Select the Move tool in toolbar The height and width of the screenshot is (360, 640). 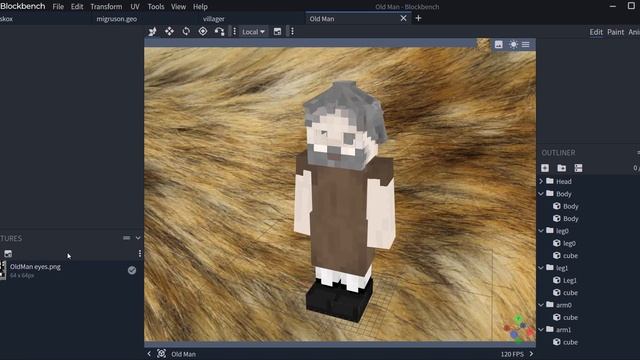153,31
